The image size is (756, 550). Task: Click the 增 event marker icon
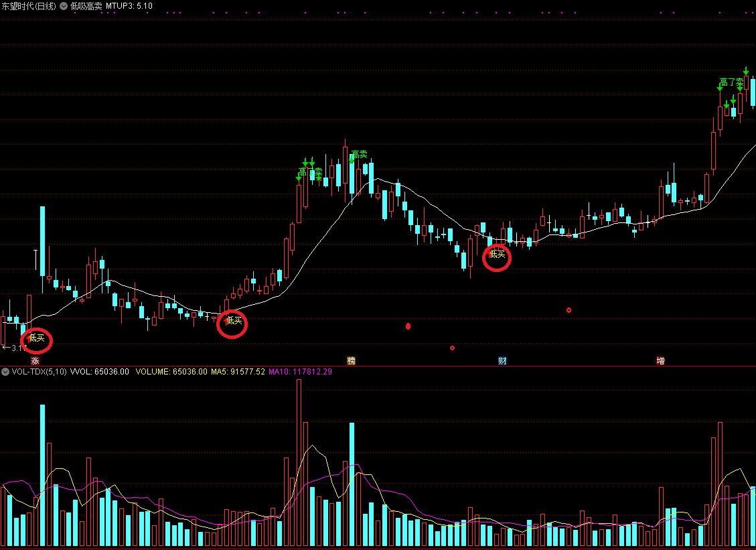coord(660,360)
